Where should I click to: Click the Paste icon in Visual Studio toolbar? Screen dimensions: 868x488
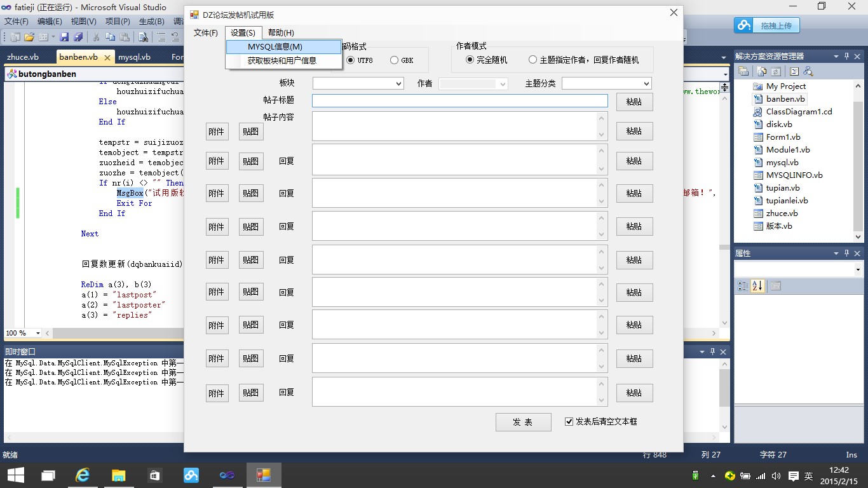coord(125,37)
